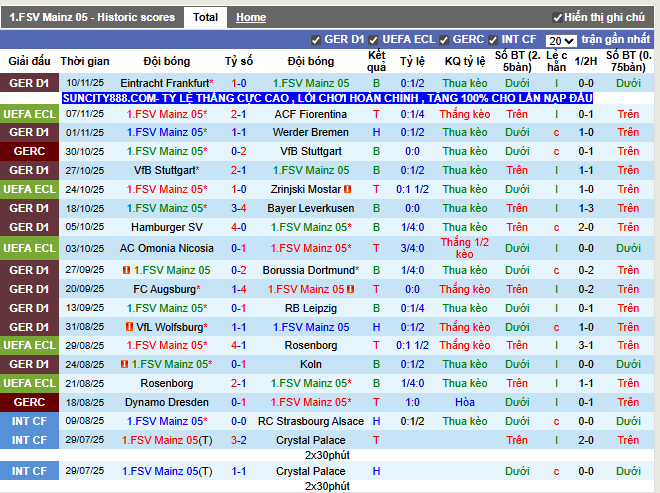Click the red card icon after Mainz 05 on 20/09/25
The width and height of the screenshot is (660, 493).
[x=351, y=289]
